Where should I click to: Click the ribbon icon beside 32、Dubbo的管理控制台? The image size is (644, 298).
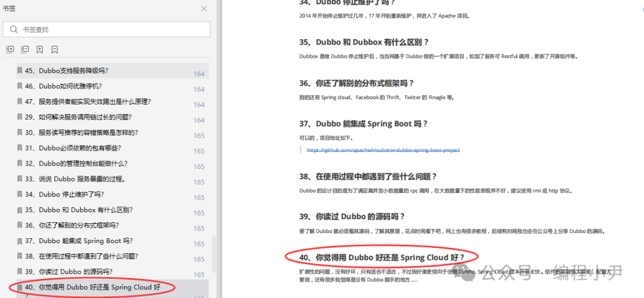click(x=20, y=164)
